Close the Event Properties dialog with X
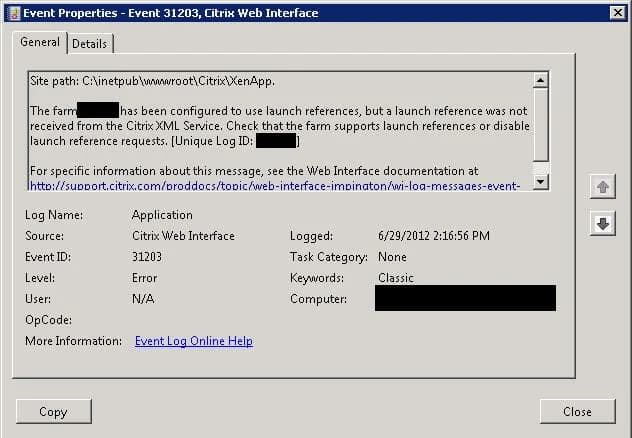 click(x=617, y=13)
